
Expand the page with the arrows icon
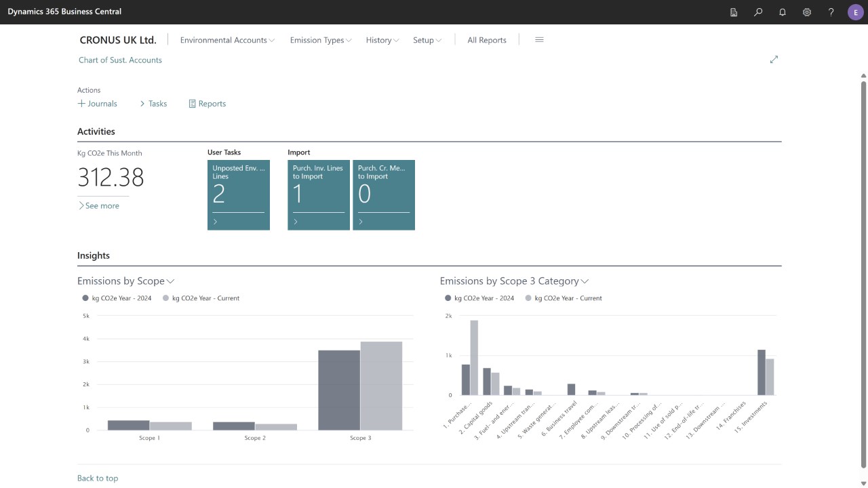pos(774,60)
